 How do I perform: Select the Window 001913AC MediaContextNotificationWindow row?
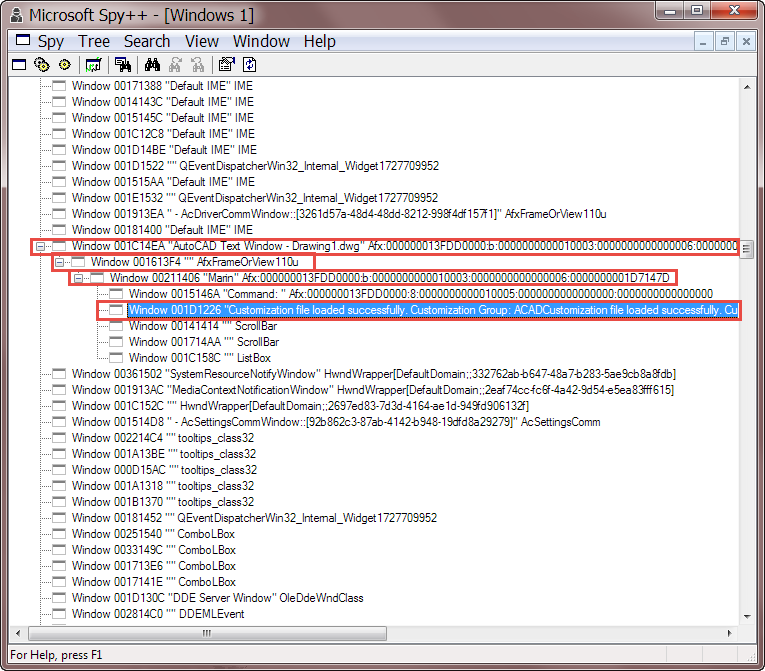(373, 390)
